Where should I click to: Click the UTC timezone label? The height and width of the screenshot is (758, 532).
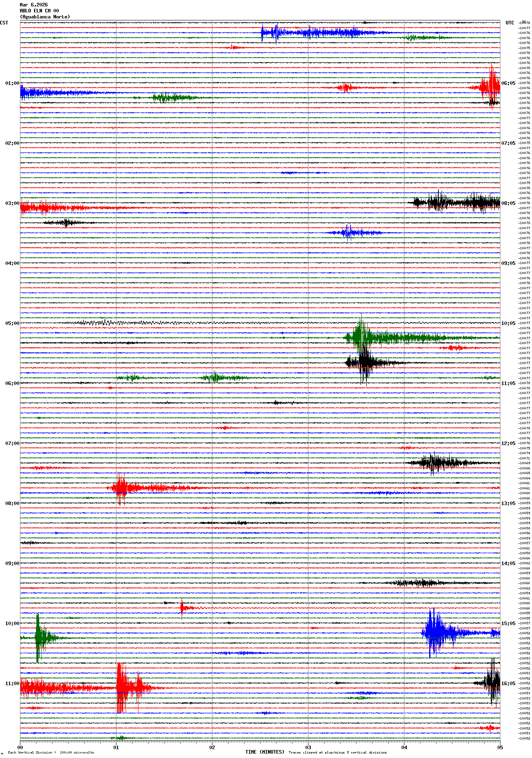(x=510, y=23)
